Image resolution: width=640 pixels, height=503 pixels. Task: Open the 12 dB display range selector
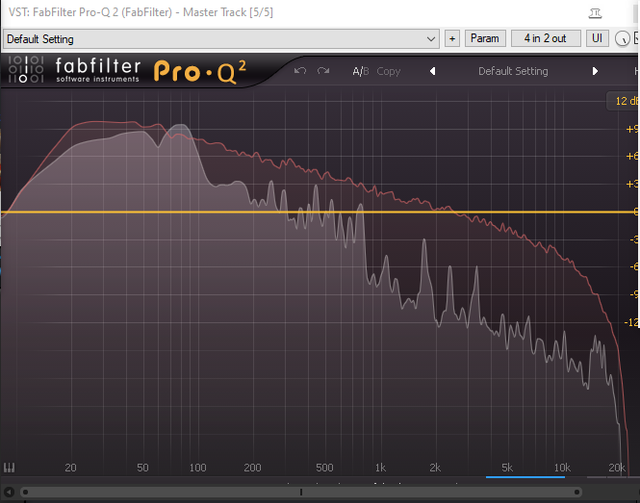(624, 101)
